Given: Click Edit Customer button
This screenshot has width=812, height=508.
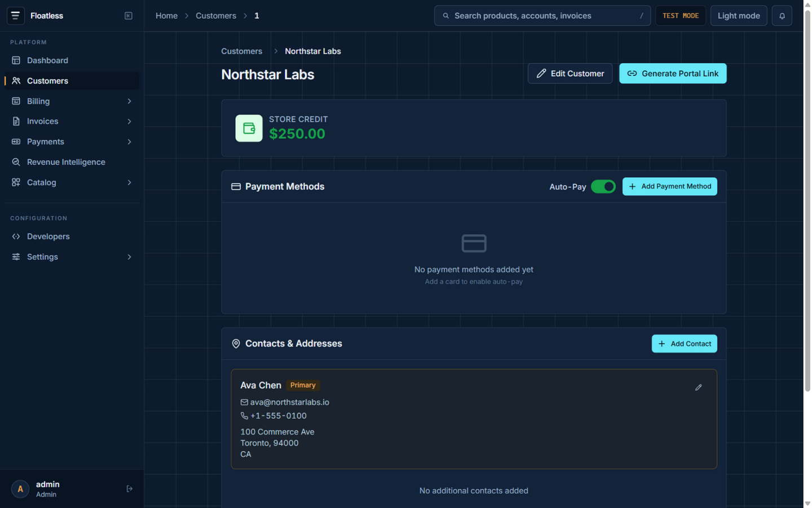Looking at the screenshot, I should click(570, 73).
